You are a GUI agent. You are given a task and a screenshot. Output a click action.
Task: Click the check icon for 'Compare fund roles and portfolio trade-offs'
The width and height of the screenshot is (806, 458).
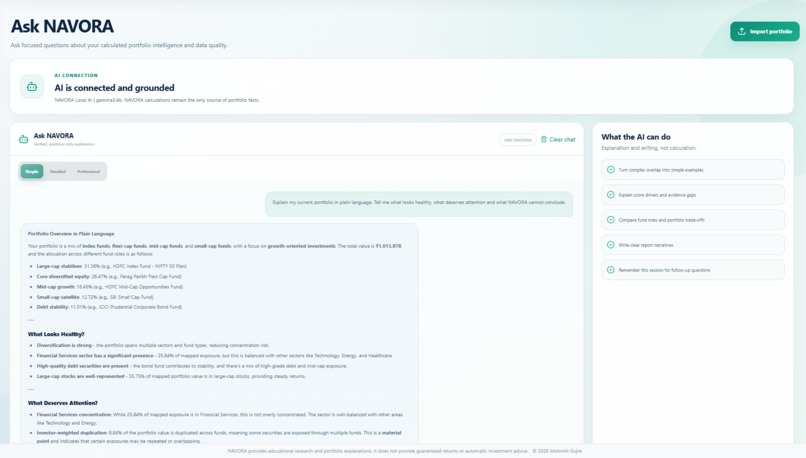point(611,219)
